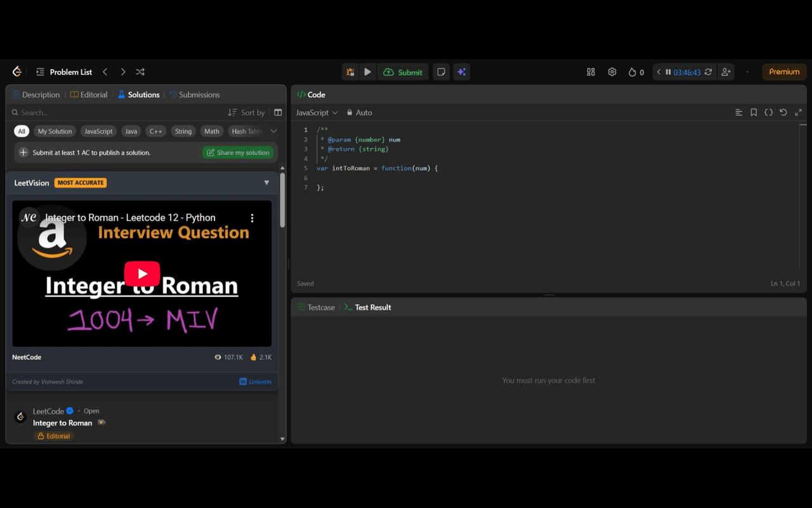The image size is (812, 508).
Task: Click the locked Editorial tag
Action: coord(54,436)
